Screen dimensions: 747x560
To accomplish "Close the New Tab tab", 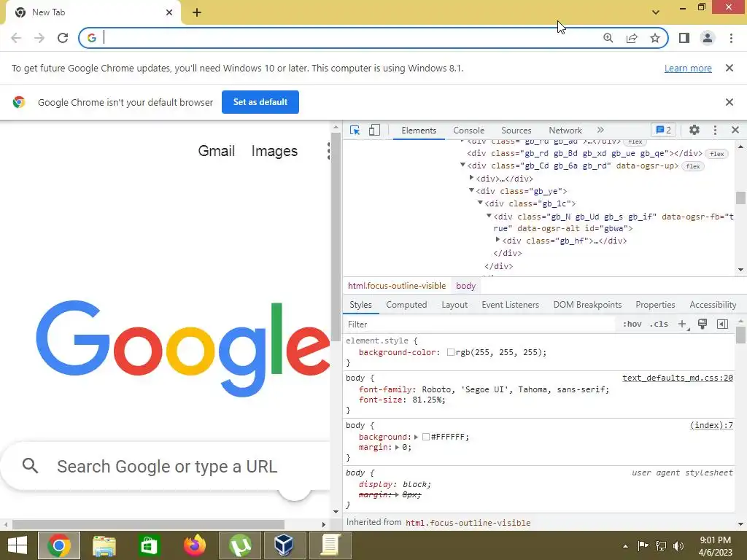I will [x=169, y=12].
